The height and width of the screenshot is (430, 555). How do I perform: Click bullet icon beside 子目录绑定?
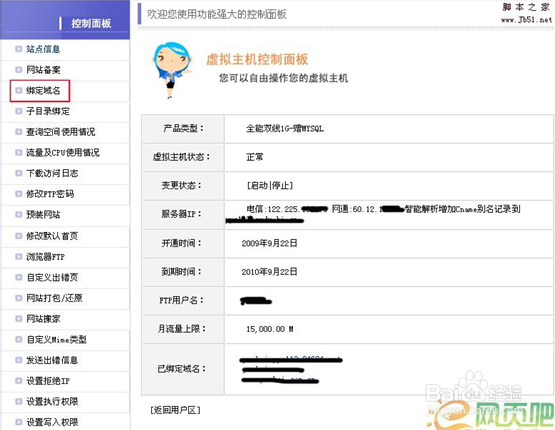(x=18, y=111)
